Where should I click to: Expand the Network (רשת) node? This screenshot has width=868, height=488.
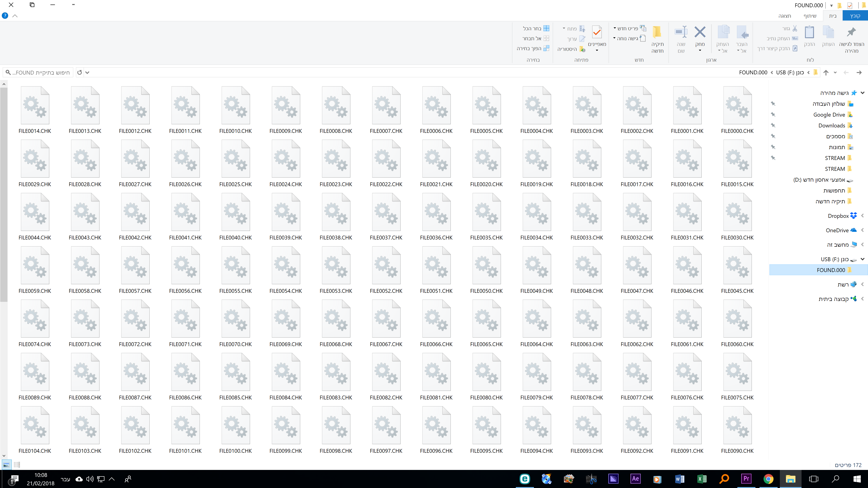pos(863,285)
